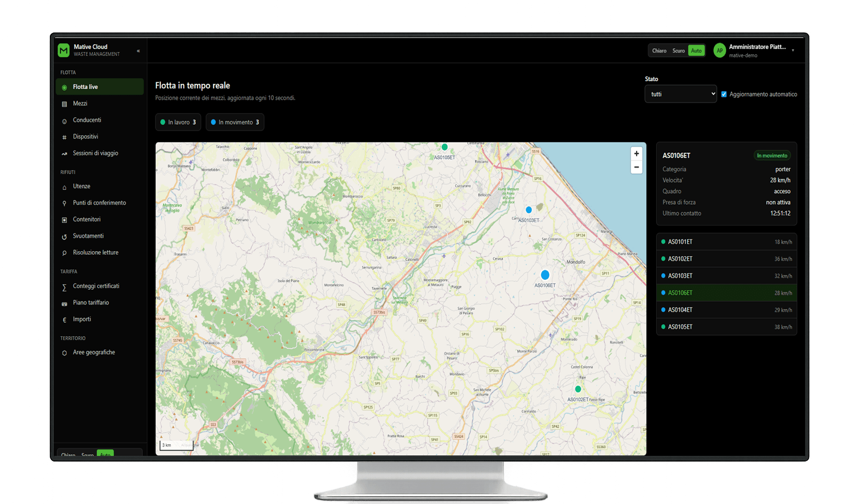Open Dispositivi page
Image resolution: width=860 pixels, height=504 pixels.
pos(100,136)
